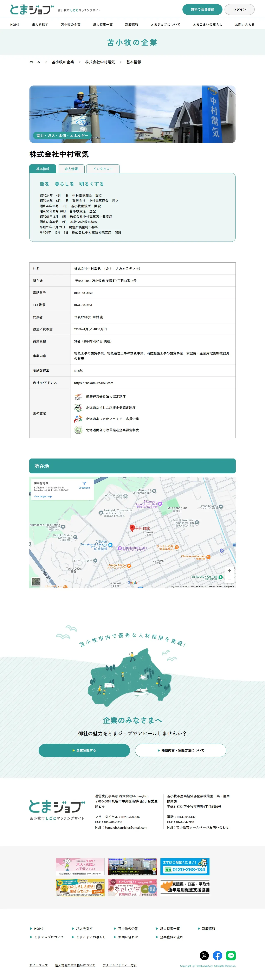
Task: Click the 北海道働き方改革推進企業認定制度 logo icon
Action: pyautogui.click(x=78, y=430)
